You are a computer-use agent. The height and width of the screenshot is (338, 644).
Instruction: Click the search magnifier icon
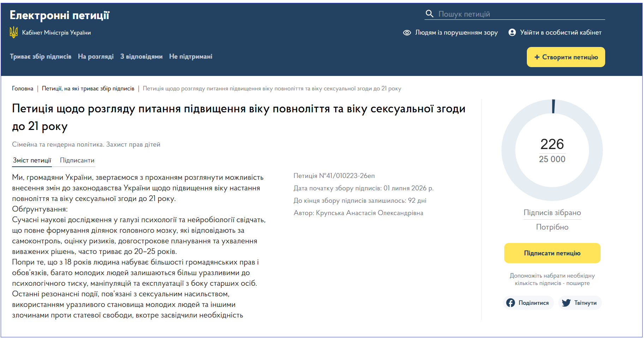(x=429, y=14)
